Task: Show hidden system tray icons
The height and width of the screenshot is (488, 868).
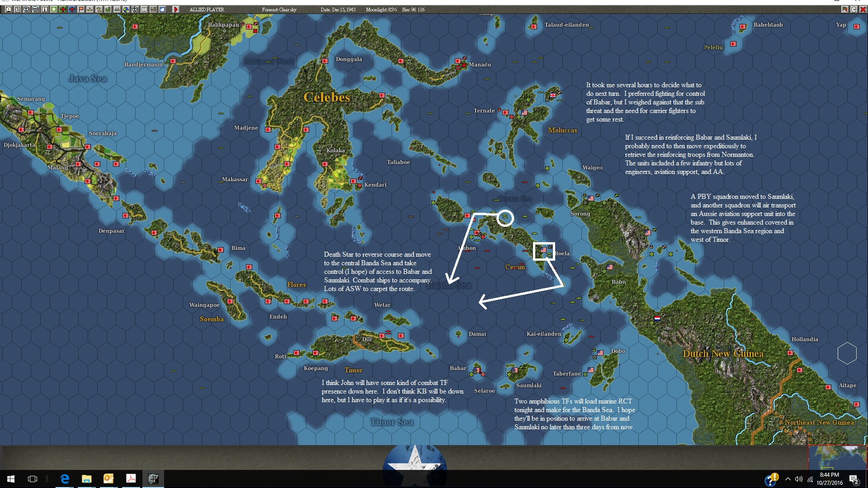Action: pos(788,479)
